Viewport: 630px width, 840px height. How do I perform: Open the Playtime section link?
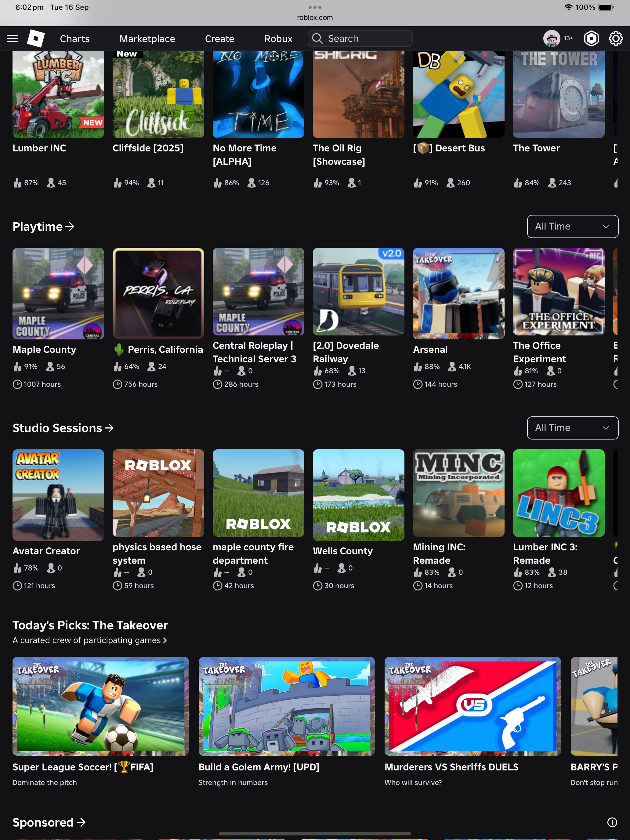(43, 226)
